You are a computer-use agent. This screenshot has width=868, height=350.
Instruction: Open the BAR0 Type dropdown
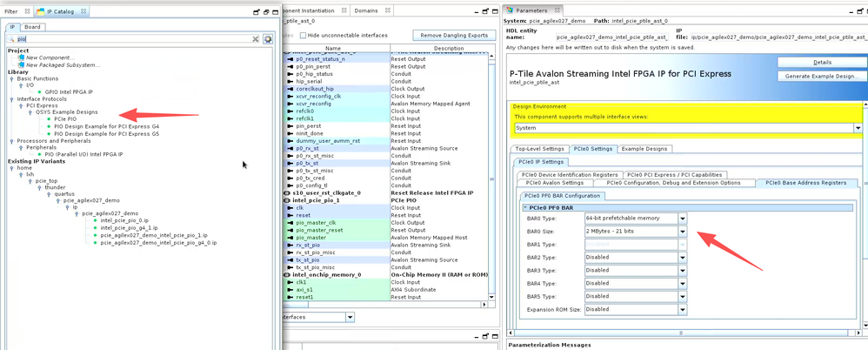click(x=682, y=219)
